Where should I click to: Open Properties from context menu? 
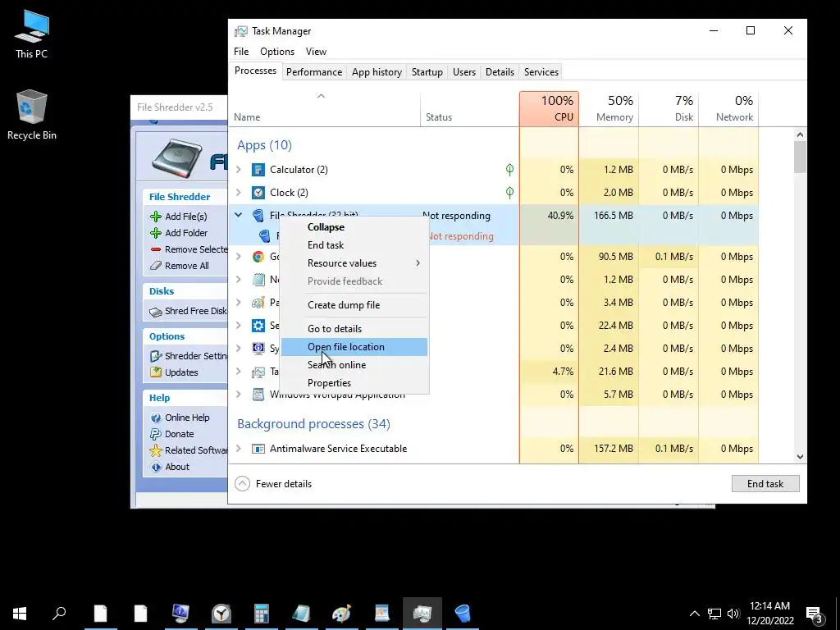pos(354,384)
